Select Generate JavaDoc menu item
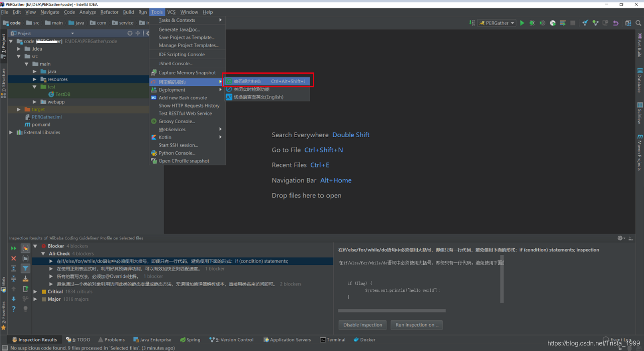644x351 pixels. tap(187, 29)
